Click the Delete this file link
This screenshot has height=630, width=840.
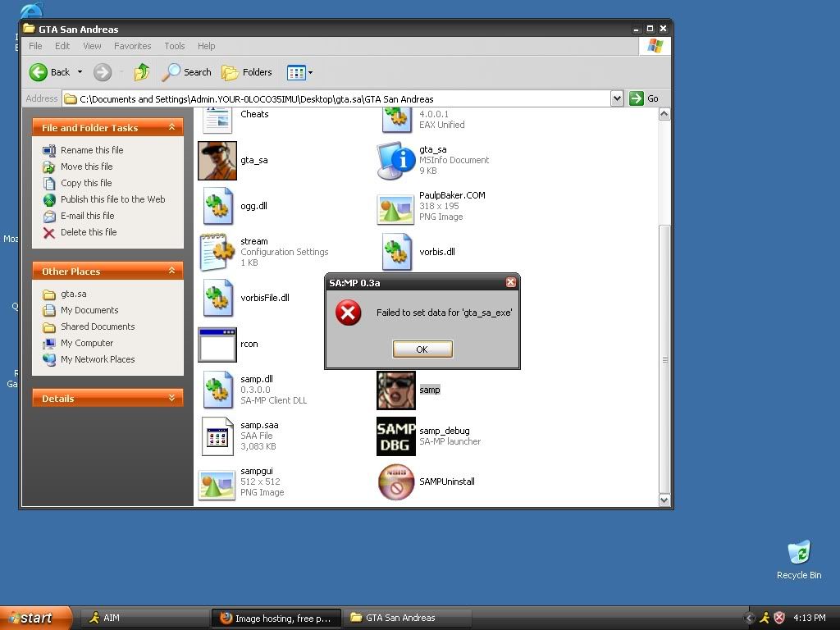pos(89,232)
